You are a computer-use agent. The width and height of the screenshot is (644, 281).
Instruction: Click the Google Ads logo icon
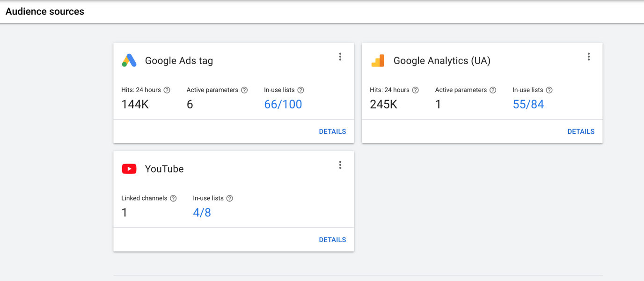129,60
